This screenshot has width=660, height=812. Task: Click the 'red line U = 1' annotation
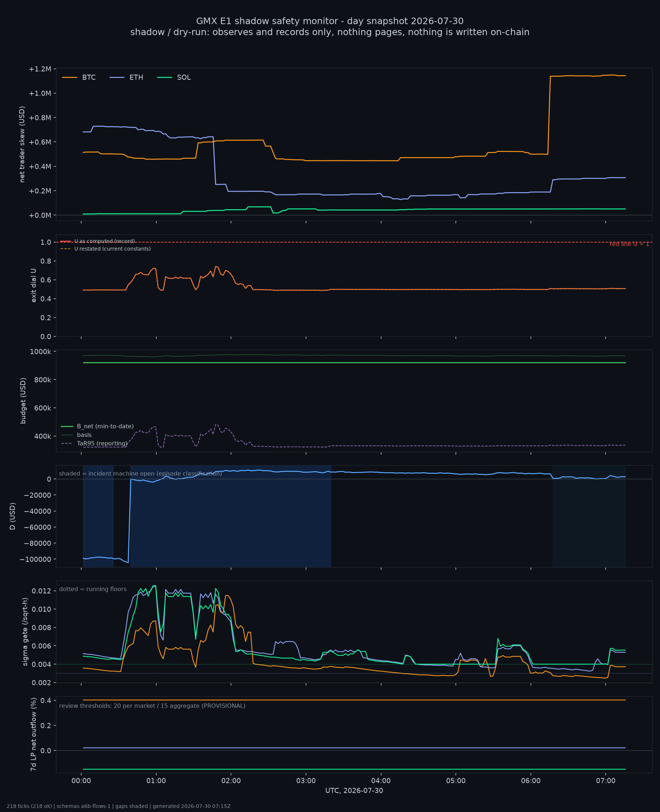click(629, 244)
